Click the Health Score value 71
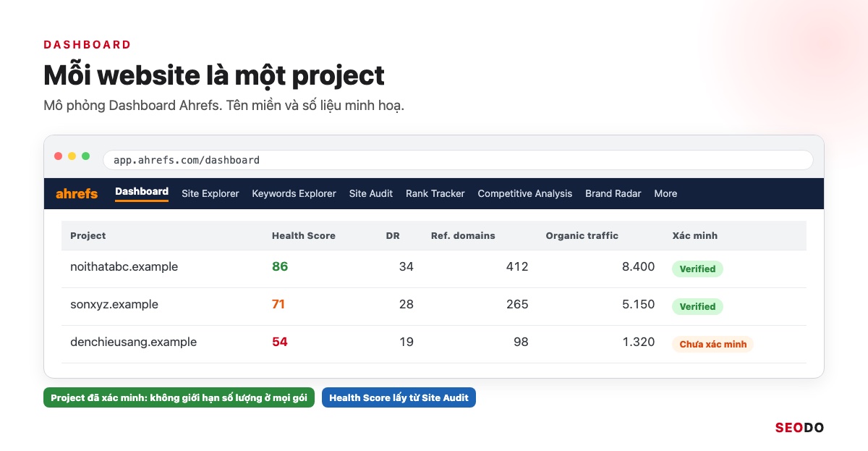Viewport: 868px width, 451px height. pyautogui.click(x=278, y=304)
